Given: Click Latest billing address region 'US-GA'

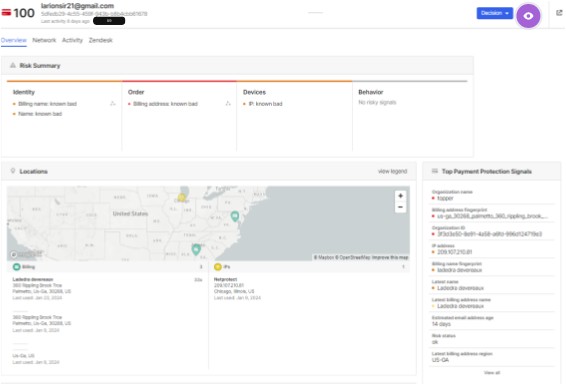Looking at the screenshot, I should (x=440, y=360).
